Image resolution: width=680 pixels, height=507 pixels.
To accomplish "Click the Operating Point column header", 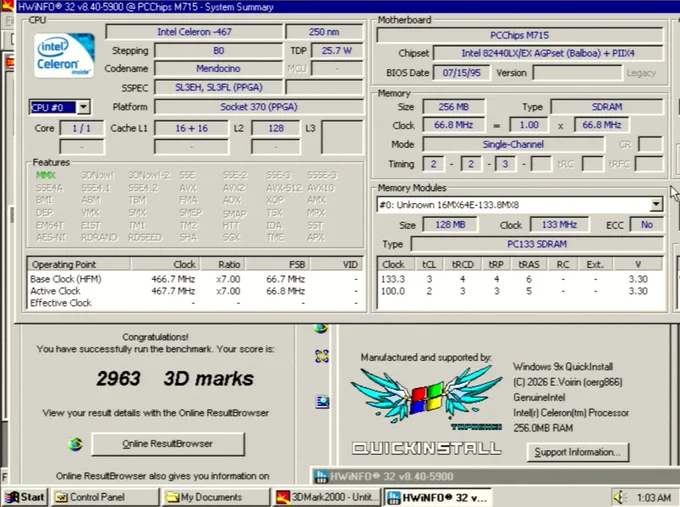I will (78, 264).
